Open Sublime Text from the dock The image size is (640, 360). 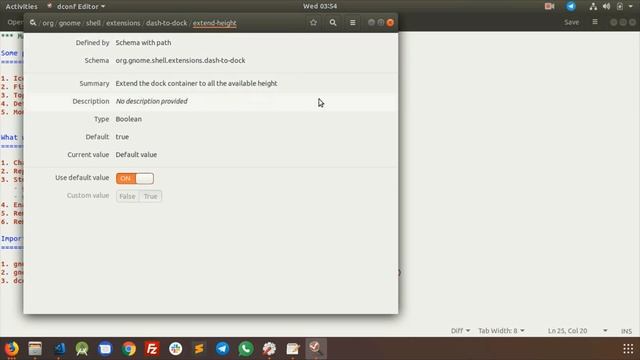click(199, 349)
